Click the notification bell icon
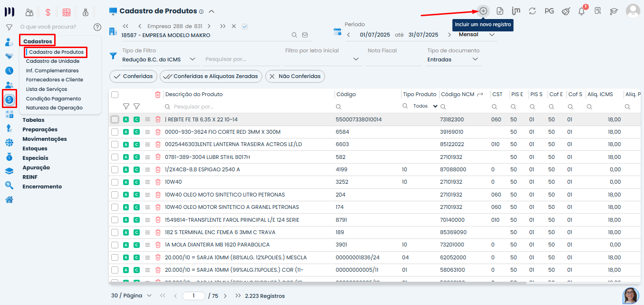Screen dimensions: 644x305 (x=581, y=11)
